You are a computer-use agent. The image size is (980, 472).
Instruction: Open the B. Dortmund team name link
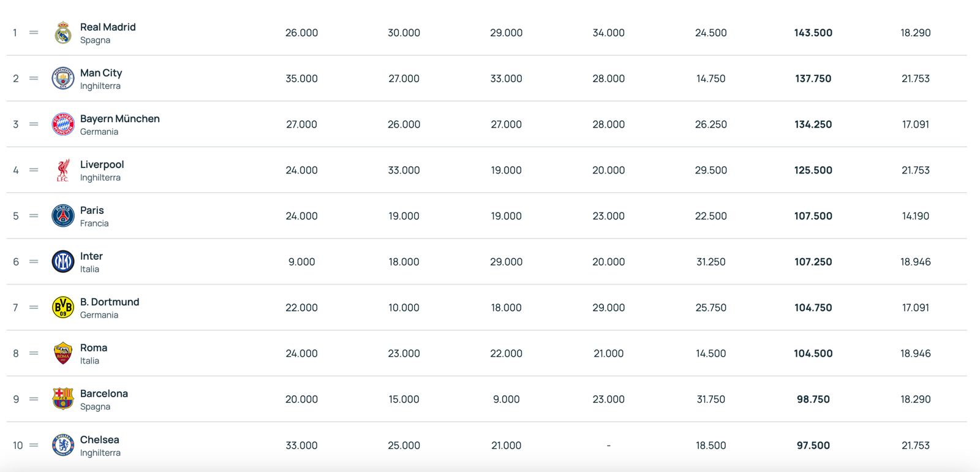[x=110, y=302]
